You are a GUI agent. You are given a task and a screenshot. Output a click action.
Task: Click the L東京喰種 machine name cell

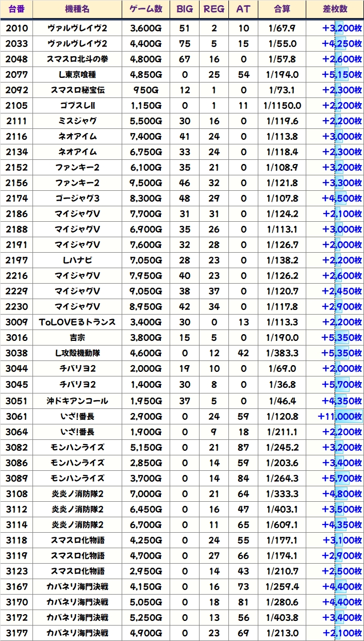pyautogui.click(x=77, y=74)
